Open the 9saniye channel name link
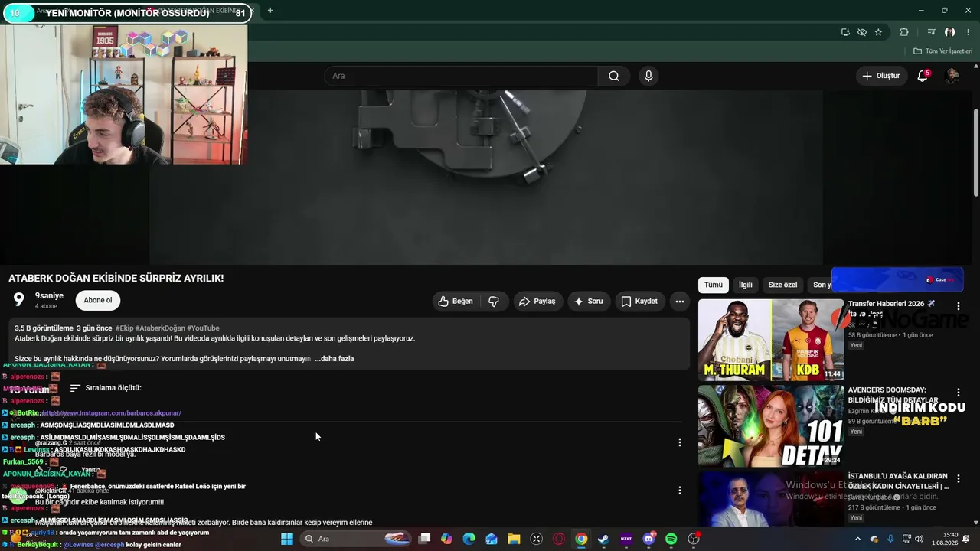 [49, 296]
